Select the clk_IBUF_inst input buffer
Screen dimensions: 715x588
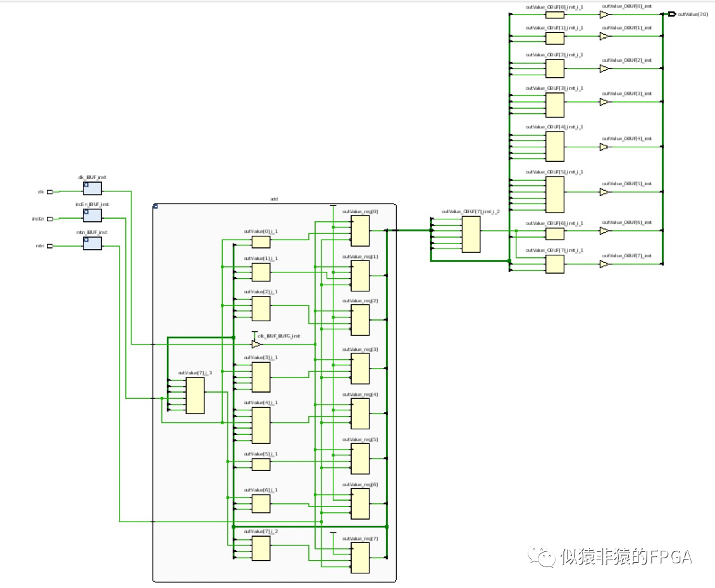coord(91,187)
